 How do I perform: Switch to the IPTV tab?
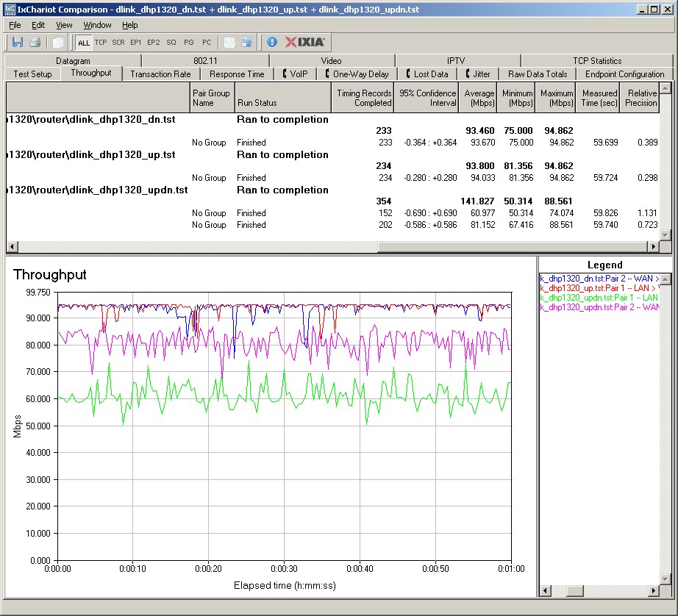pos(456,60)
